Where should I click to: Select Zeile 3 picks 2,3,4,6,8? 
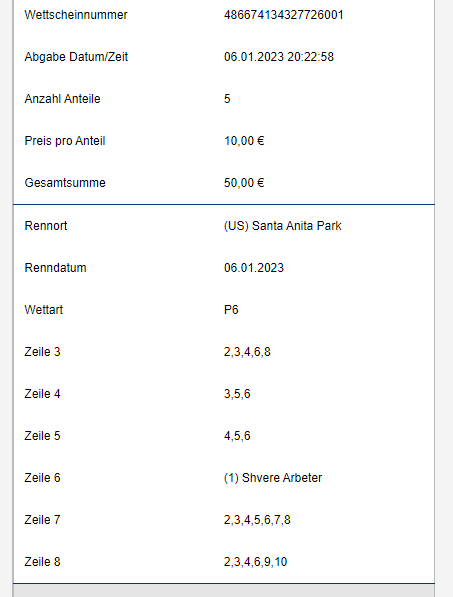pos(247,352)
